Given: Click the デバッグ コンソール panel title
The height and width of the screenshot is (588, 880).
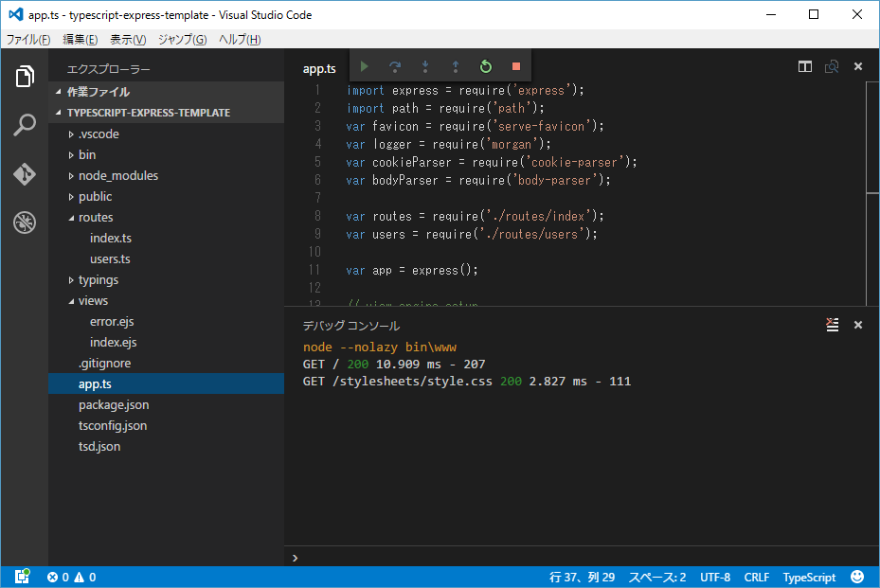Looking at the screenshot, I should [x=350, y=326].
